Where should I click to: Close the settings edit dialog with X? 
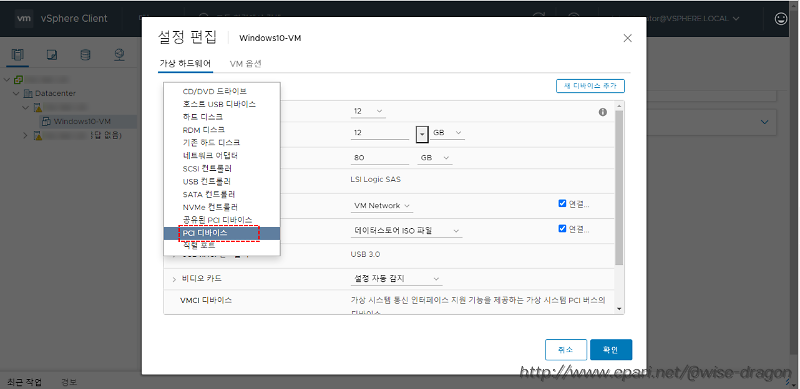(x=628, y=38)
